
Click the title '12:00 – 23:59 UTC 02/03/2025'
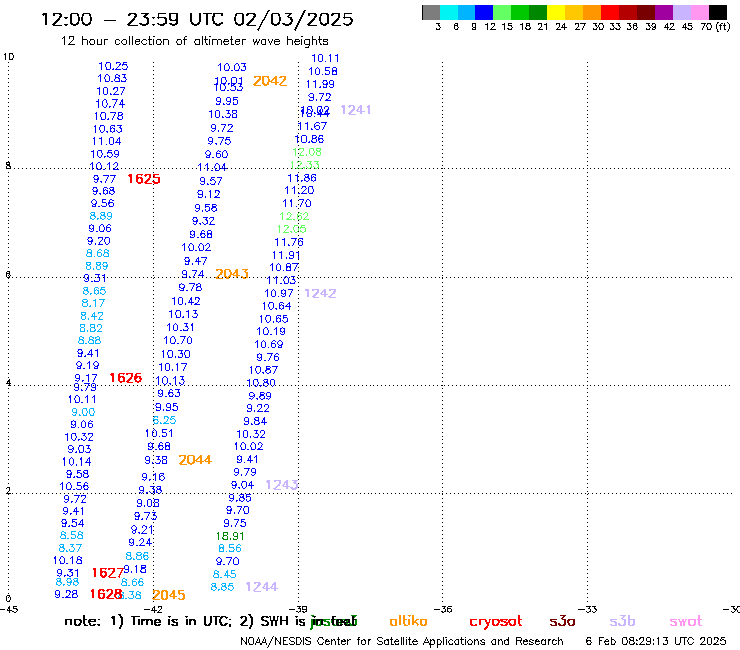197,19
